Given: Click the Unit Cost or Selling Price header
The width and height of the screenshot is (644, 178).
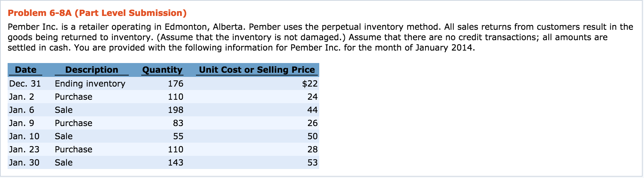Looking at the screenshot, I should point(257,70).
